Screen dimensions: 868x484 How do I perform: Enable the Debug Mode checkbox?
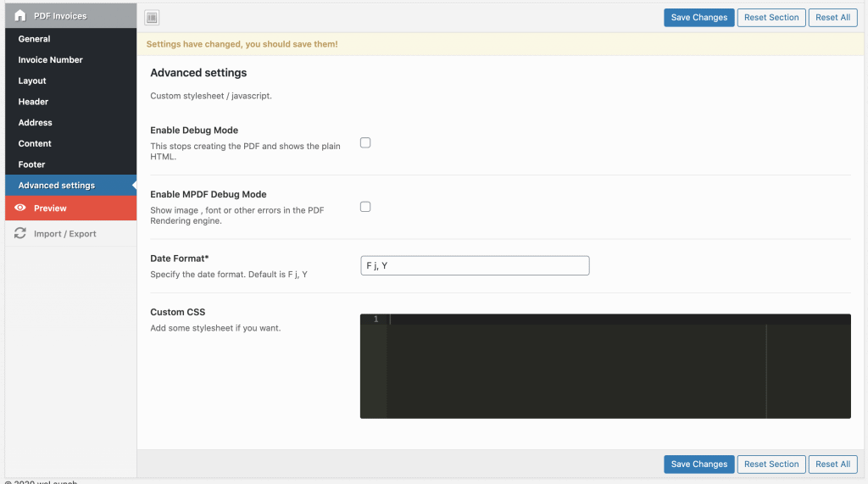coord(365,143)
